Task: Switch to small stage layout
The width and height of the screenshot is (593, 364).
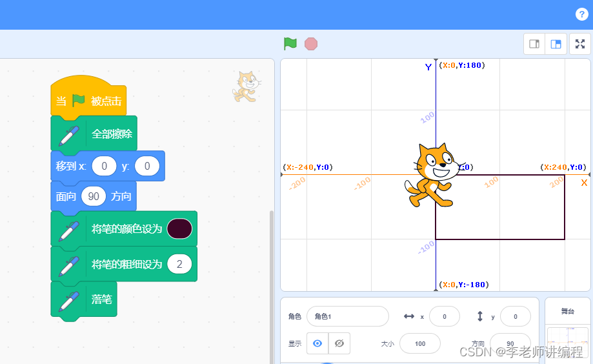Action: click(x=534, y=44)
